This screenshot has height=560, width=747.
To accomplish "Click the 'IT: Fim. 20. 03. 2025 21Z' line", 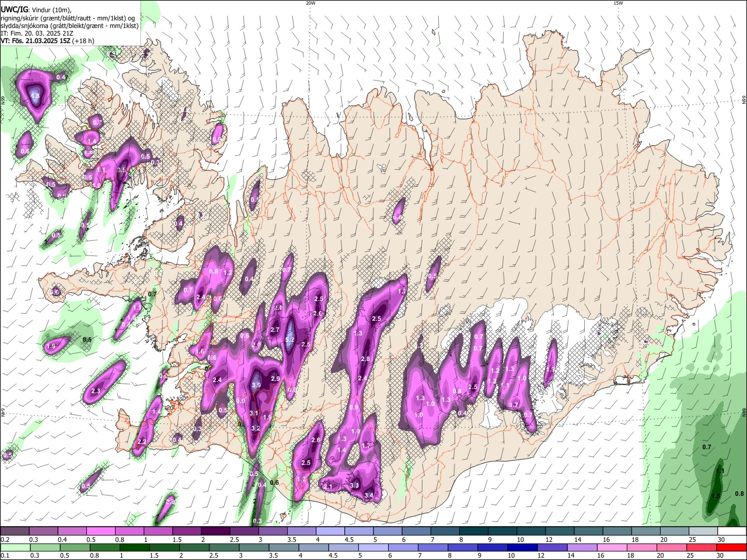I will click(x=37, y=33).
